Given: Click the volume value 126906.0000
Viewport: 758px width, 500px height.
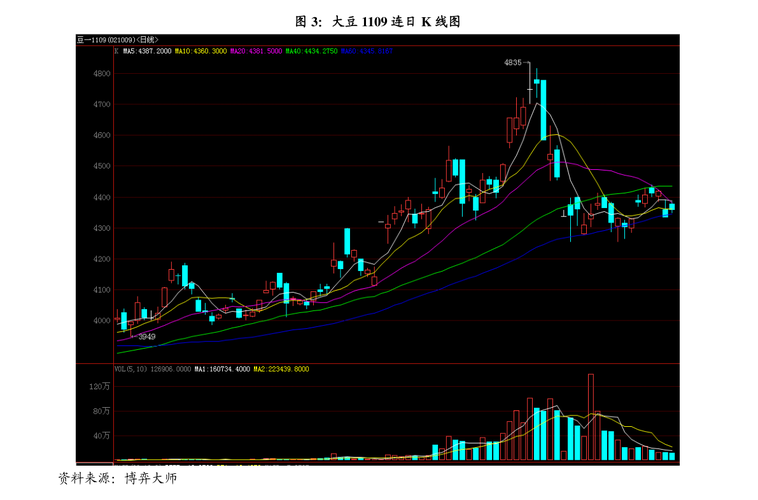Looking at the screenshot, I should click(171, 369).
